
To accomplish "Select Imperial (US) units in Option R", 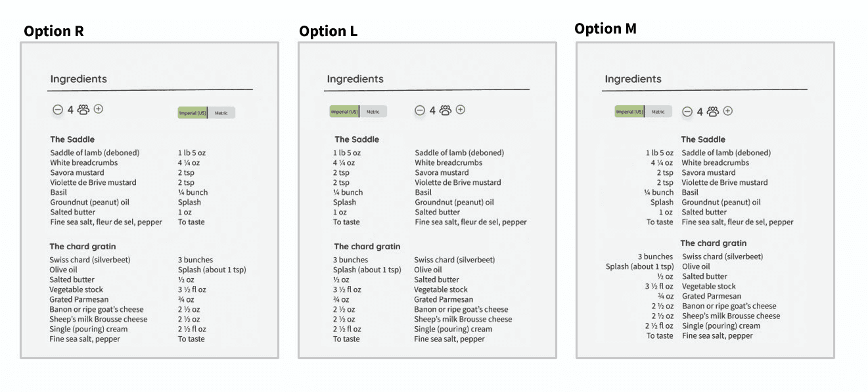I will (x=193, y=113).
